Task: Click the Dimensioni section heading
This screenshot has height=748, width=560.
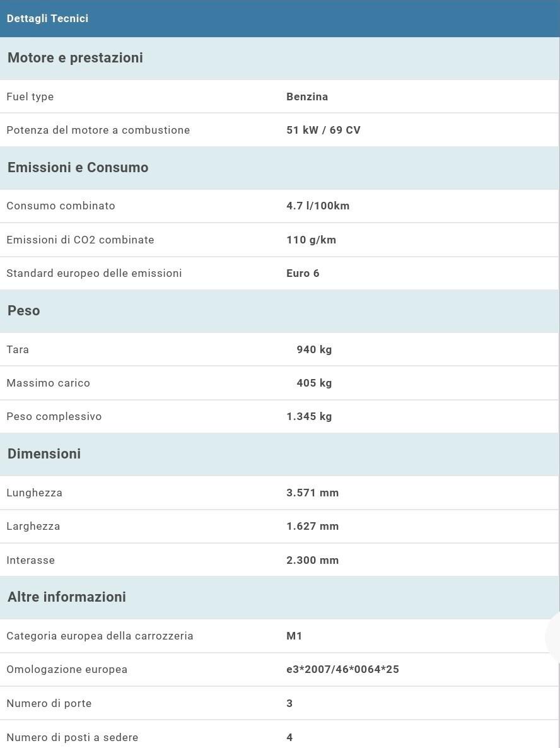Action: click(44, 454)
